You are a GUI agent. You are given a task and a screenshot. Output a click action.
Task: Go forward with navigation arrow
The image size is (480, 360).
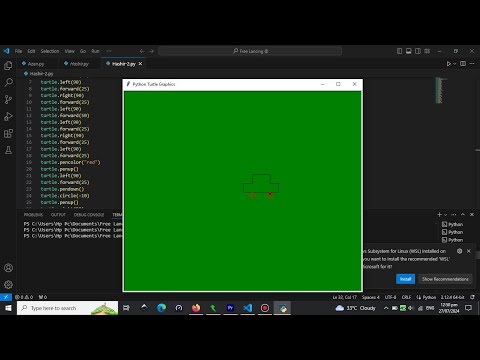(151, 51)
